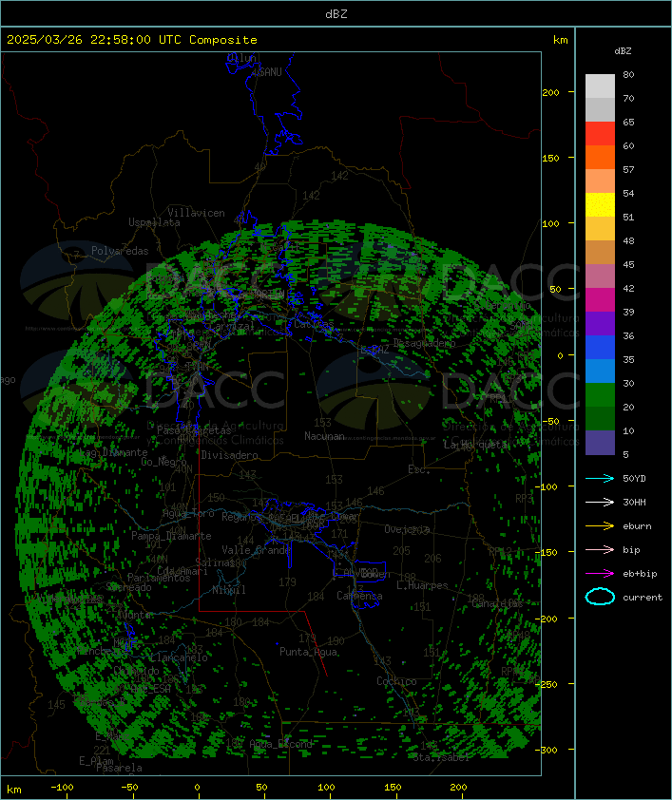Screen dimensions: 672x800
Task: Click the 'Carmensa' place label
Action: [359, 596]
